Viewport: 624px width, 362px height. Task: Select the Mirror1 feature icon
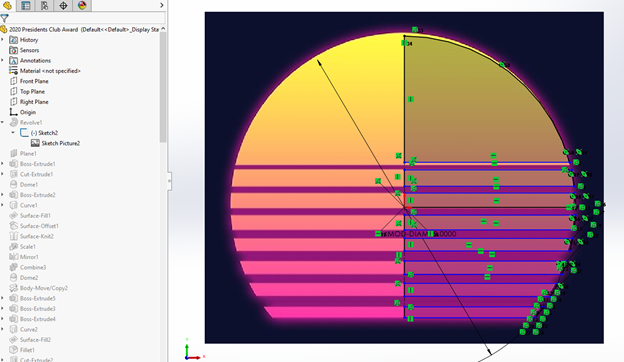tap(14, 257)
